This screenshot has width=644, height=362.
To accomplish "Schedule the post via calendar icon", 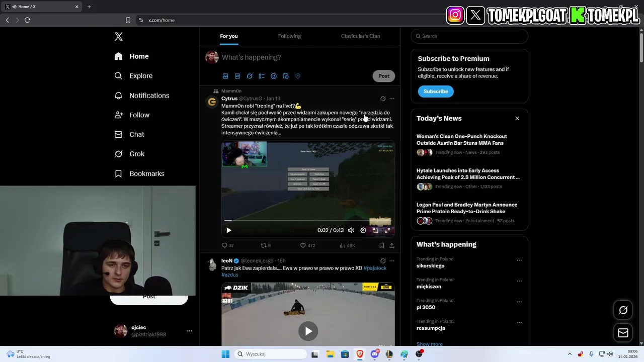I will 286,76.
